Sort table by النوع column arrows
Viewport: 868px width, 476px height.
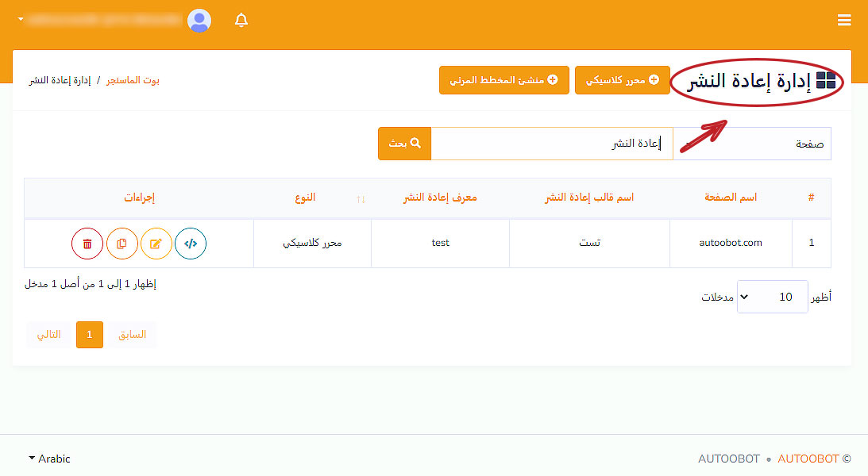361,198
